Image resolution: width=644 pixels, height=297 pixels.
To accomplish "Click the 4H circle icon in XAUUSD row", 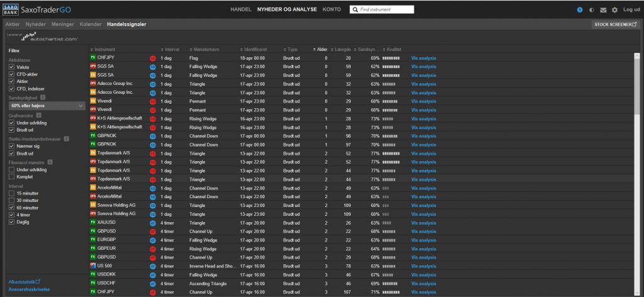I will pos(153,223).
